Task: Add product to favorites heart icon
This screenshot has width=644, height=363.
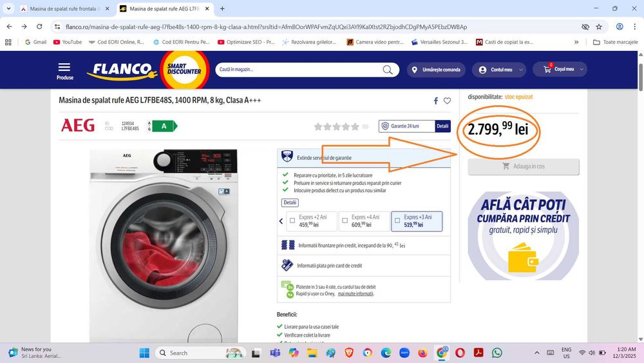Action: pos(448,101)
